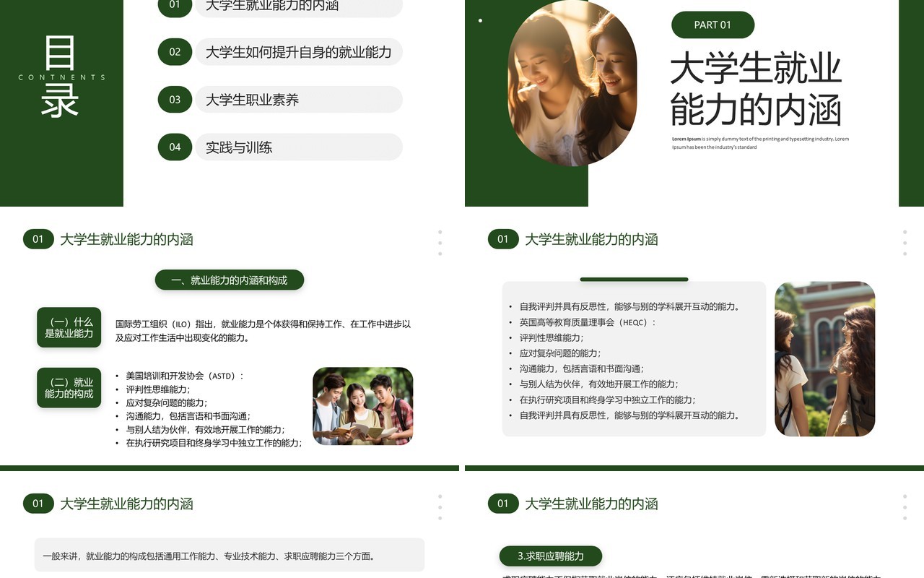Click the 03 badge in the contents list
924x578 pixels.
175,100
